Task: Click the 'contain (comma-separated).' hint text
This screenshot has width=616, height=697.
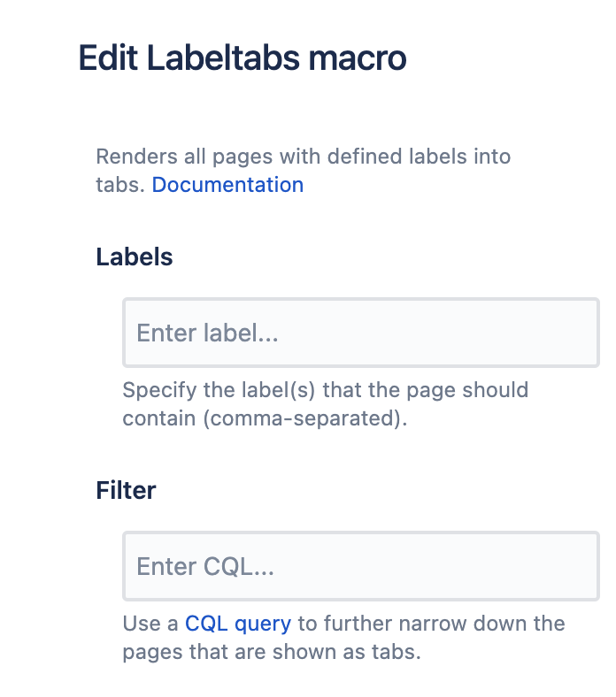Action: [265, 418]
